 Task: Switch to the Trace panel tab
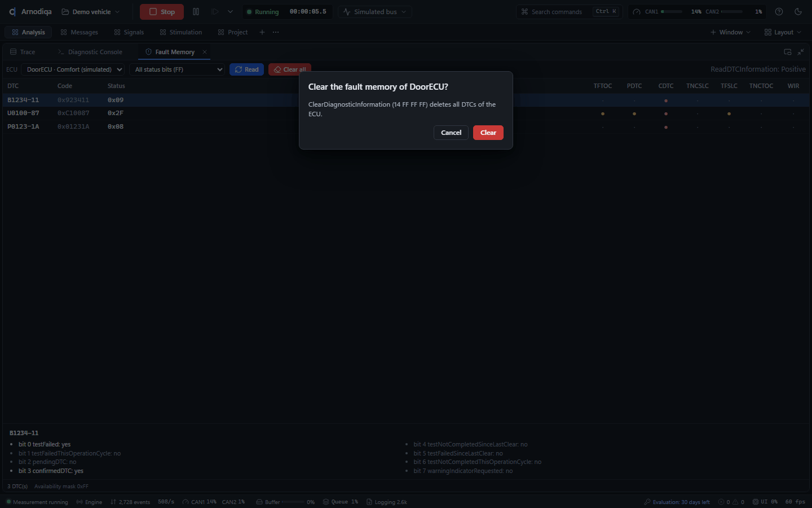click(23, 52)
